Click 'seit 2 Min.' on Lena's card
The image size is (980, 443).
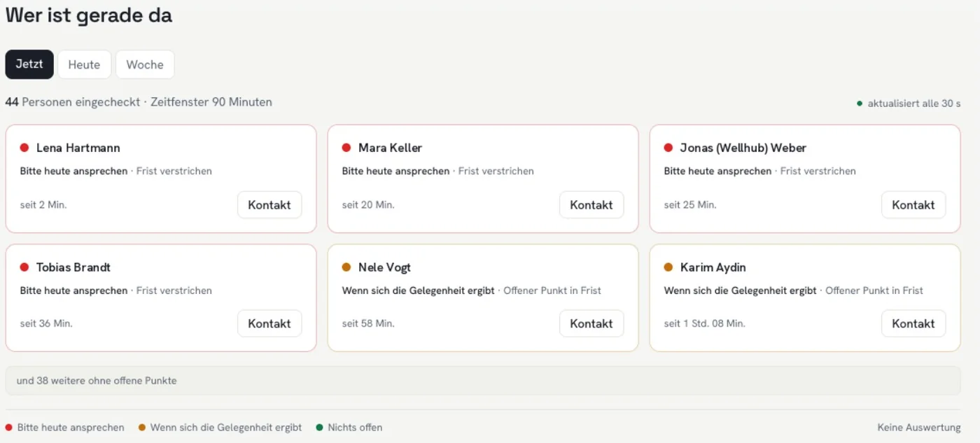[43, 205]
